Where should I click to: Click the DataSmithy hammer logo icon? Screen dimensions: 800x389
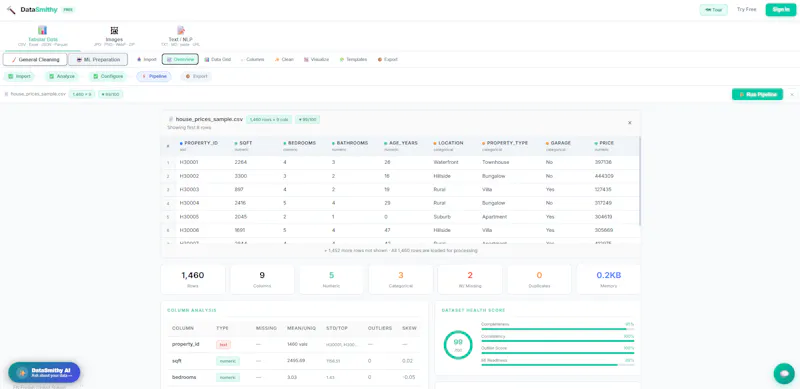(x=11, y=10)
